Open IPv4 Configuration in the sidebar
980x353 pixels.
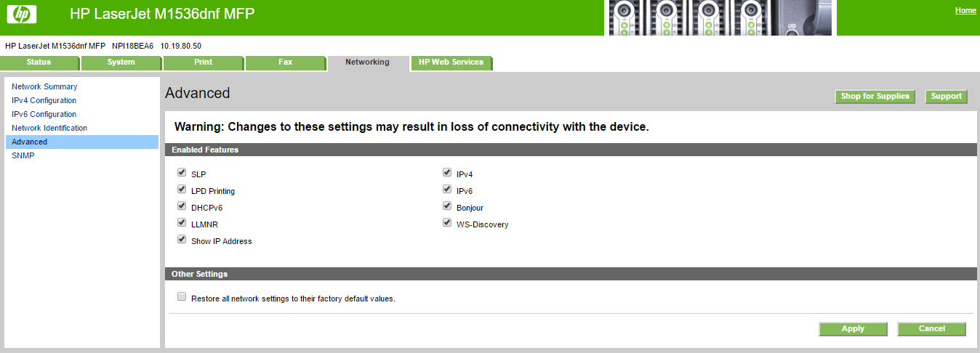click(44, 100)
